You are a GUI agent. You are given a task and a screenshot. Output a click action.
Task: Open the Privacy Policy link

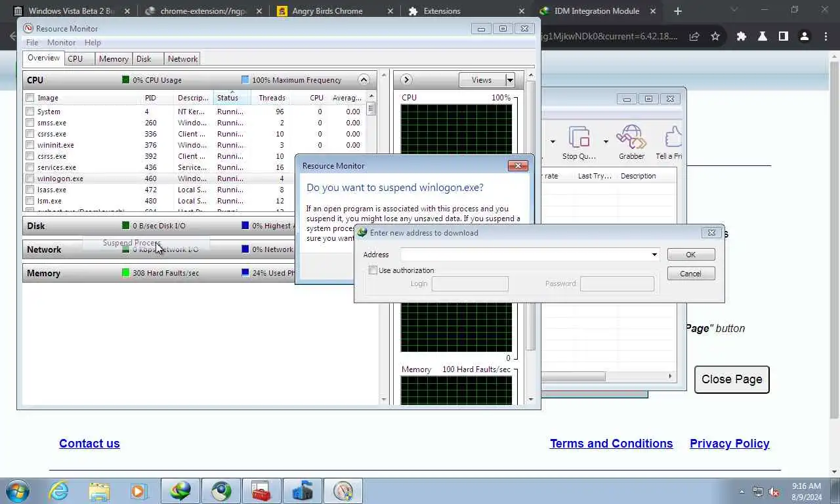729,444
